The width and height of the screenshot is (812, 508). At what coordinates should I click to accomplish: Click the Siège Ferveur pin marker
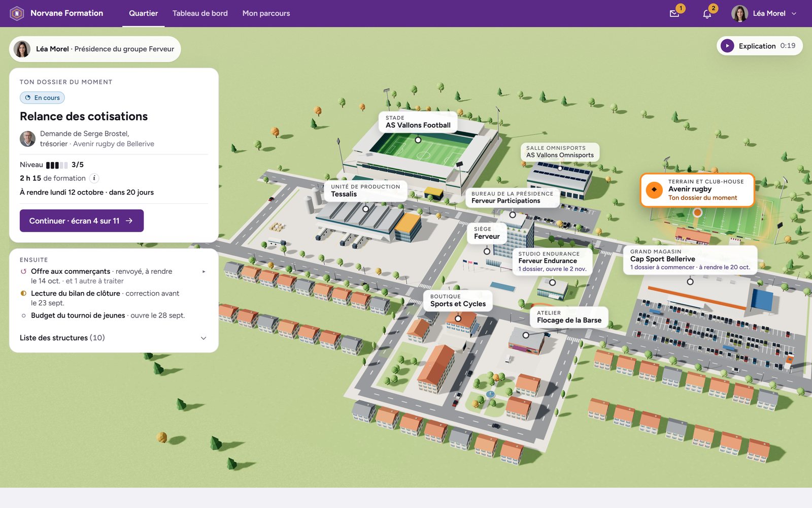point(487,251)
